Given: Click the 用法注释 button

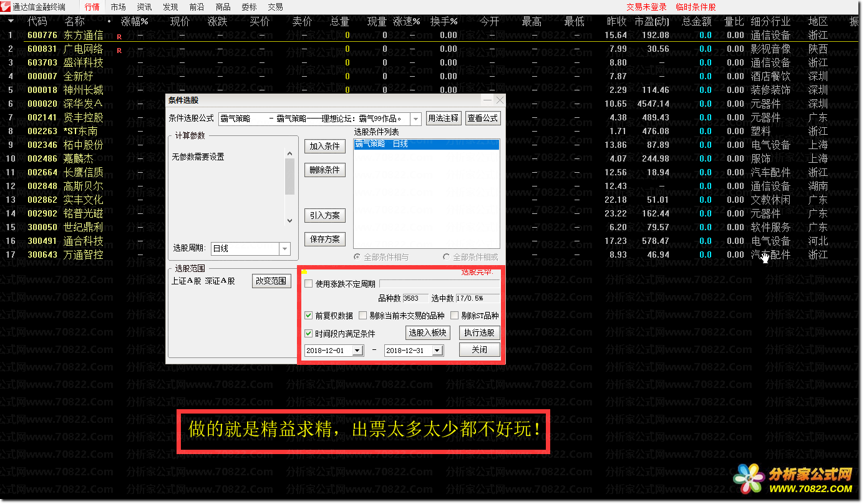Looking at the screenshot, I should coord(444,118).
